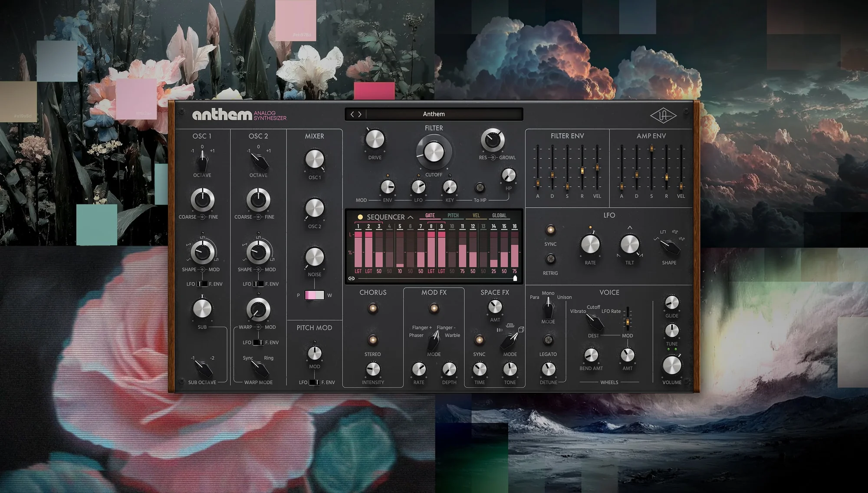Click the up arrow above LFO TILT
Viewport: 868px width, 493px height.
(x=630, y=227)
